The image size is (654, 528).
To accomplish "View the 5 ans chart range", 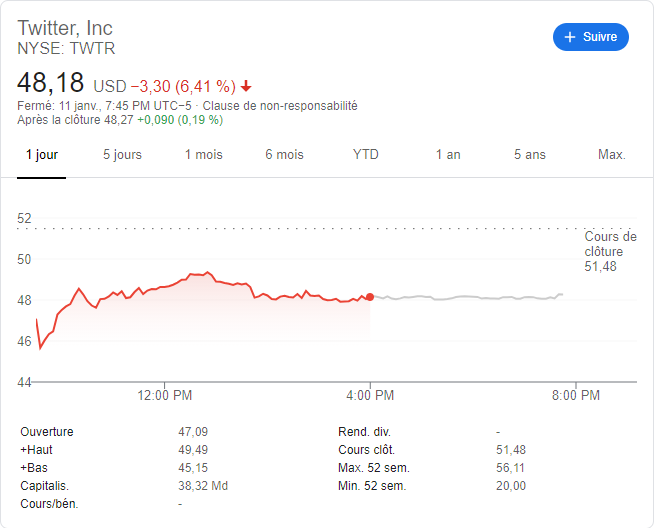I will pyautogui.click(x=530, y=155).
